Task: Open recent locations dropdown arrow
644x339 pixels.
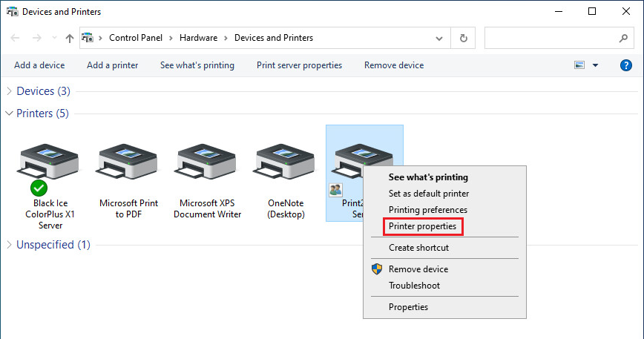Action: (54, 38)
